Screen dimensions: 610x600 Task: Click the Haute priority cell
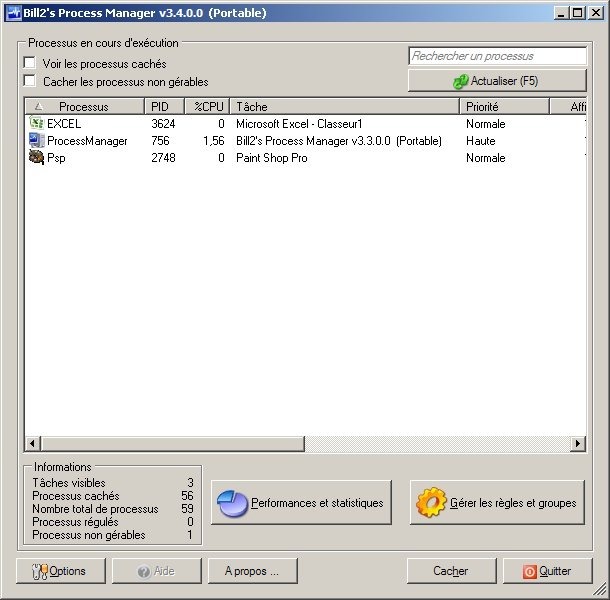pyautogui.click(x=480, y=141)
